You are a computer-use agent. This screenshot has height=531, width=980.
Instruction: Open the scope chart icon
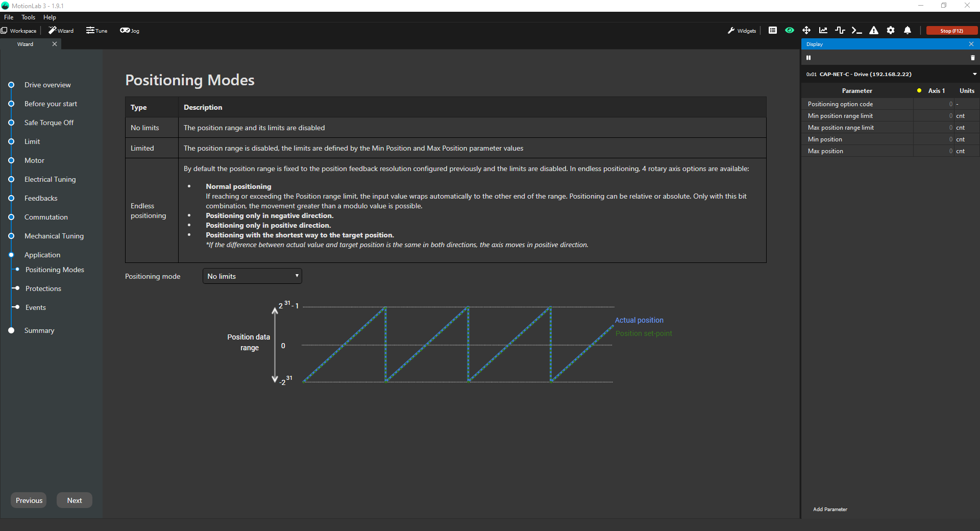(x=823, y=31)
